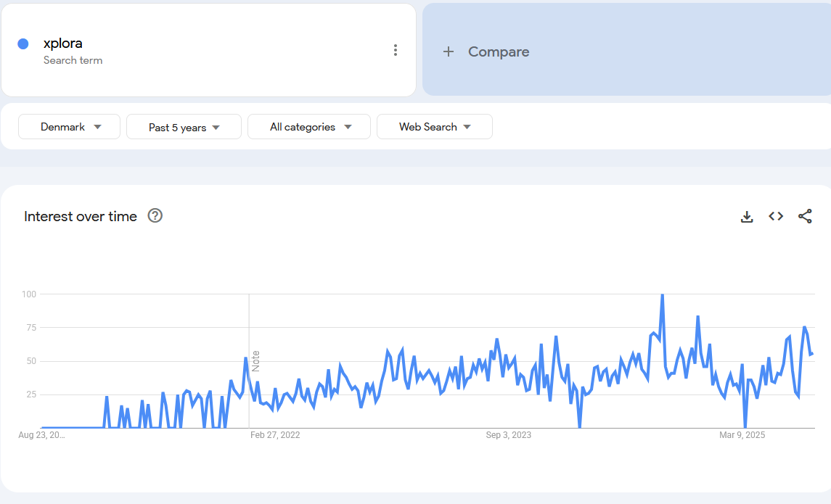Expand the Denmark region dropdown
This screenshot has width=831, height=504.
70,127
